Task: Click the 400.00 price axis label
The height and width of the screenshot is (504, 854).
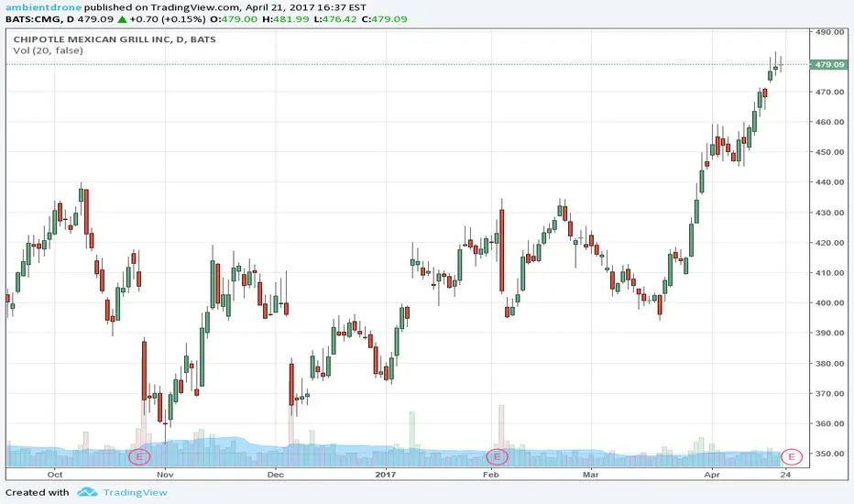Action: coord(829,302)
